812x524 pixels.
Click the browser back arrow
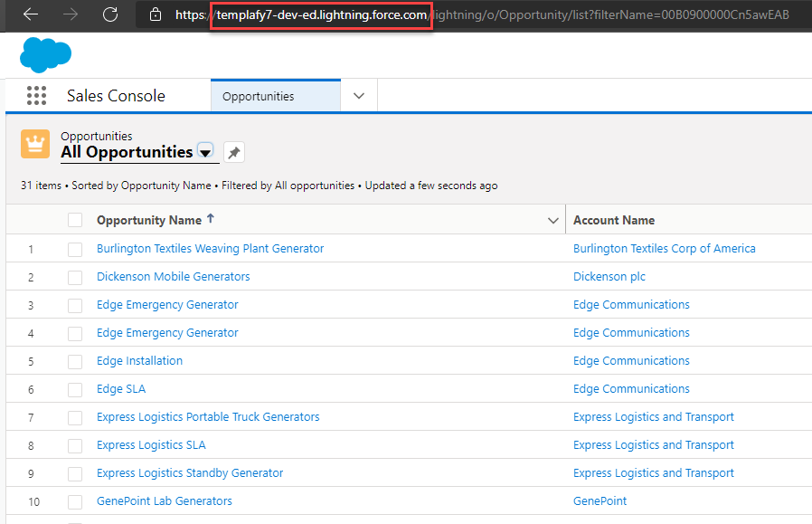29,14
